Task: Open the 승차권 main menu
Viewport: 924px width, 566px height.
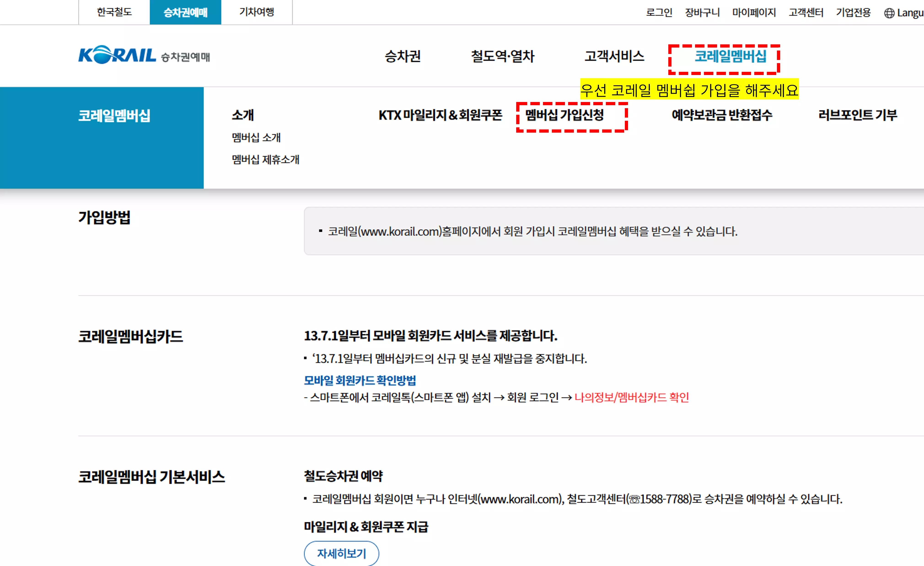Action: click(403, 56)
